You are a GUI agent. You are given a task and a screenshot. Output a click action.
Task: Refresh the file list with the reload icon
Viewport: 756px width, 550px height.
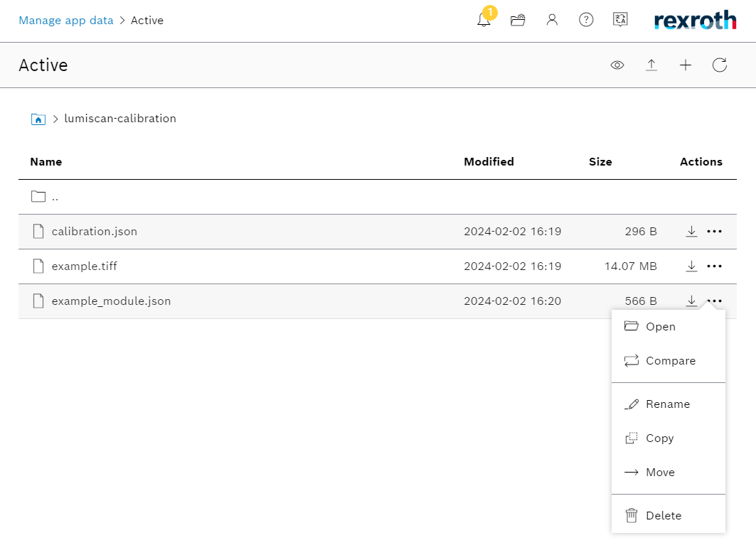coord(719,65)
